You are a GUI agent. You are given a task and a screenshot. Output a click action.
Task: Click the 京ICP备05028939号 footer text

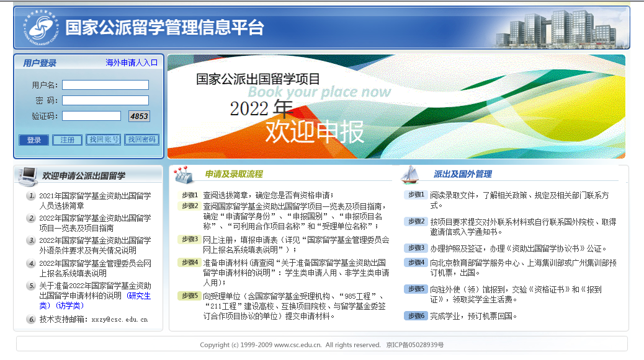pyautogui.click(x=415, y=345)
